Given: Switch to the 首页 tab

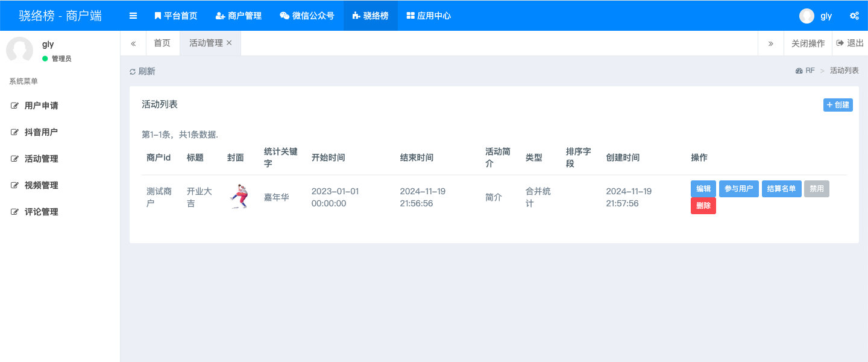Looking at the screenshot, I should click(x=162, y=43).
